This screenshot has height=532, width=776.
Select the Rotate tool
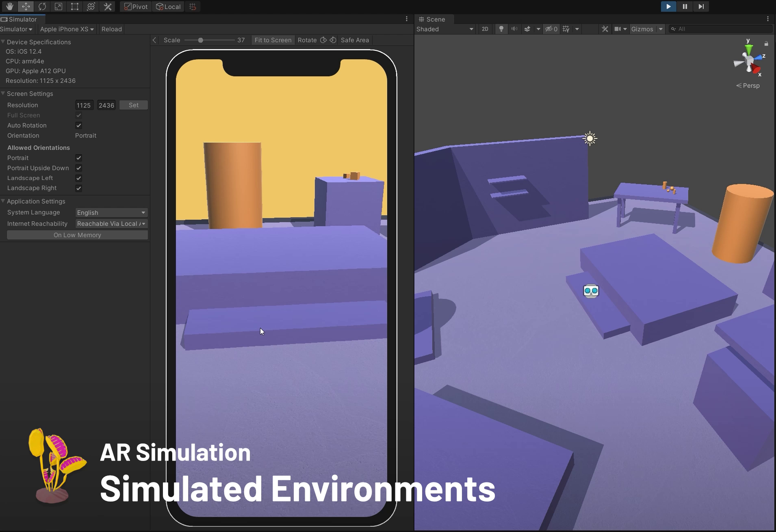[42, 6]
